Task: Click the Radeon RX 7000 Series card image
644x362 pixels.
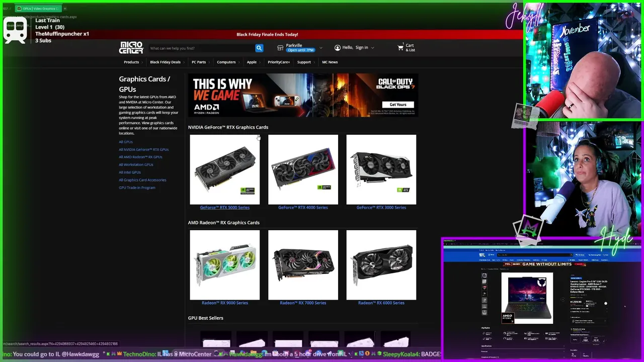Action: tap(303, 265)
